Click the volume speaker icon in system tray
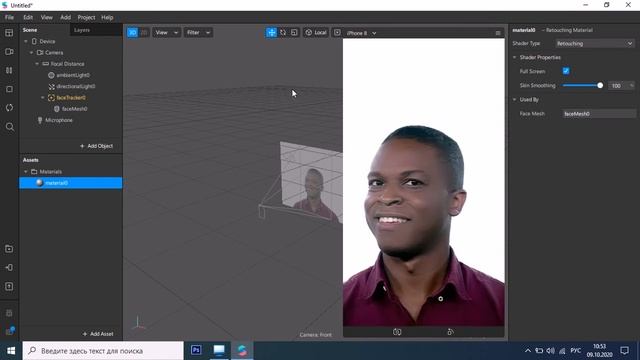 tap(551, 351)
